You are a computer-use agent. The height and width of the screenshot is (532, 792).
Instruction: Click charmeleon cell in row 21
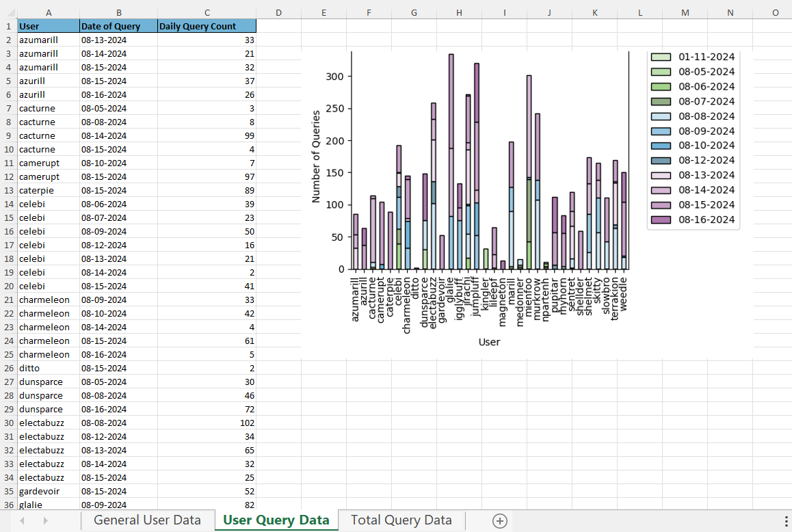(x=49, y=300)
